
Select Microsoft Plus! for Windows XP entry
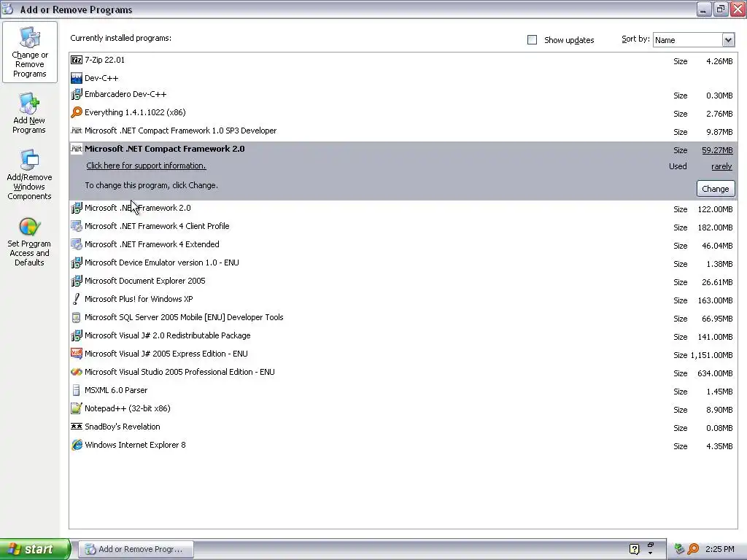(x=139, y=299)
